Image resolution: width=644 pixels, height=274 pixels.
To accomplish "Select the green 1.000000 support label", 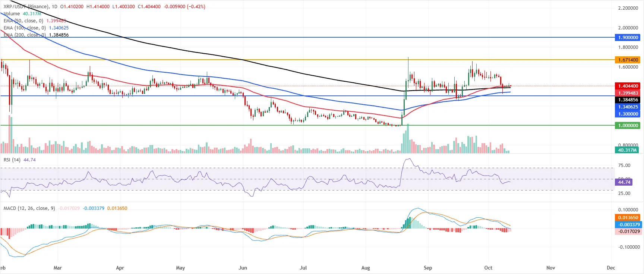I will [x=627, y=126].
